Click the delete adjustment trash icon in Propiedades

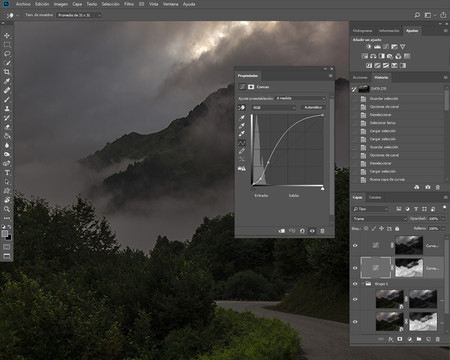click(x=322, y=231)
